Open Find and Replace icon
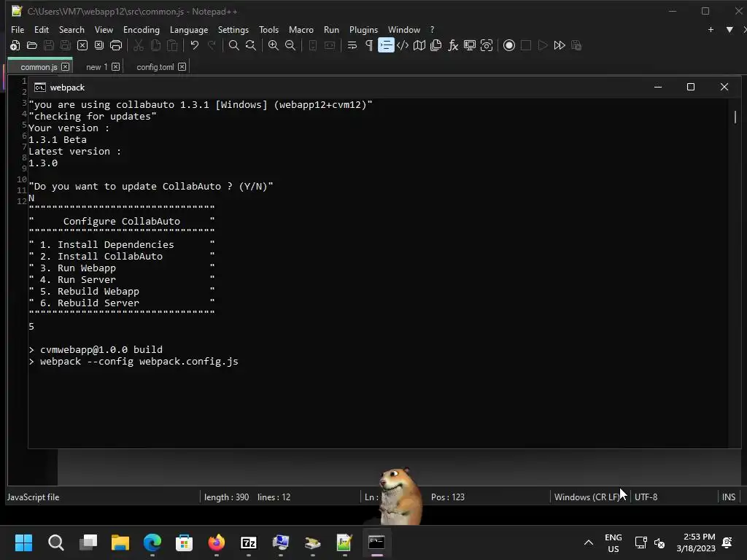 point(251,45)
